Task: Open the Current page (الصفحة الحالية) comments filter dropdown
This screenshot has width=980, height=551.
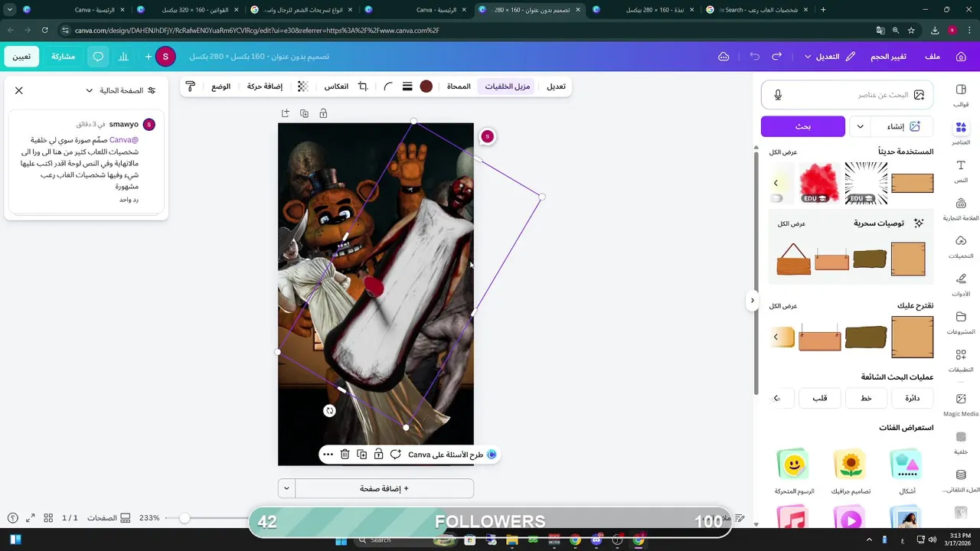Action: tap(120, 90)
